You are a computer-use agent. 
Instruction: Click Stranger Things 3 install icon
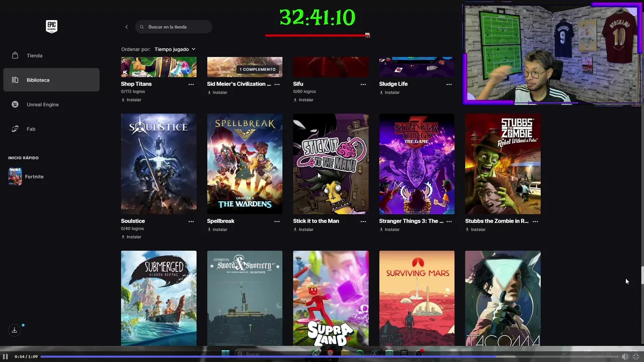(381, 230)
